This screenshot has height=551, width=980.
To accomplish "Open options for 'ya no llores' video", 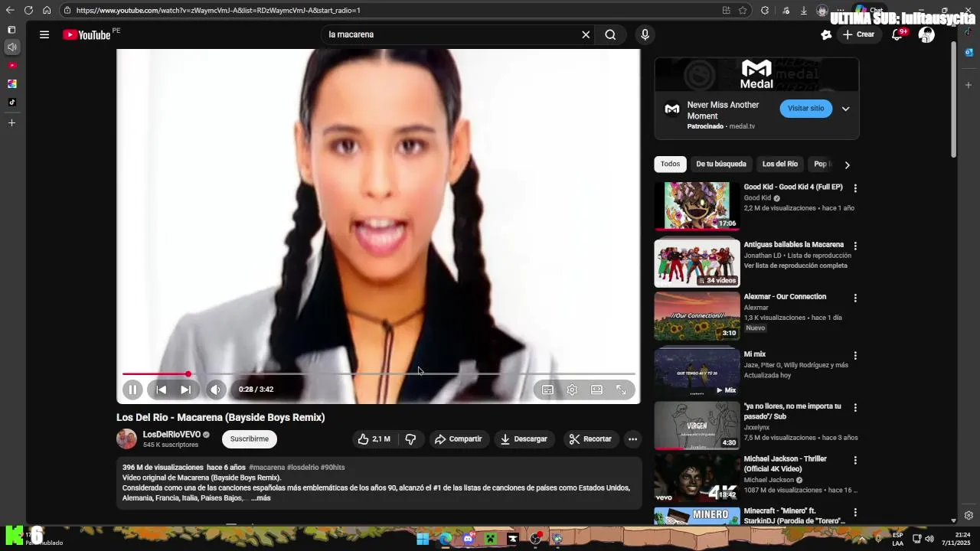I will [x=855, y=408].
